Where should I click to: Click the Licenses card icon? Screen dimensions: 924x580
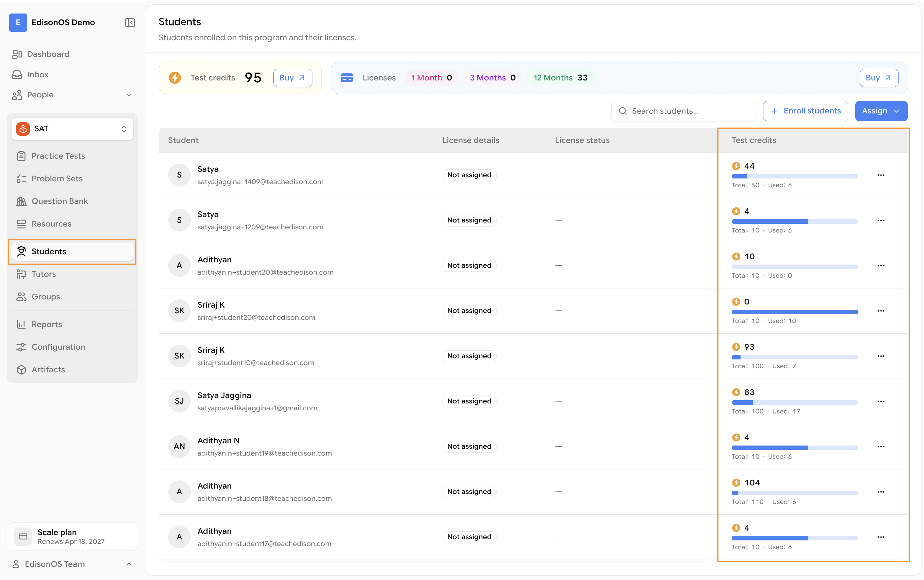tap(346, 78)
